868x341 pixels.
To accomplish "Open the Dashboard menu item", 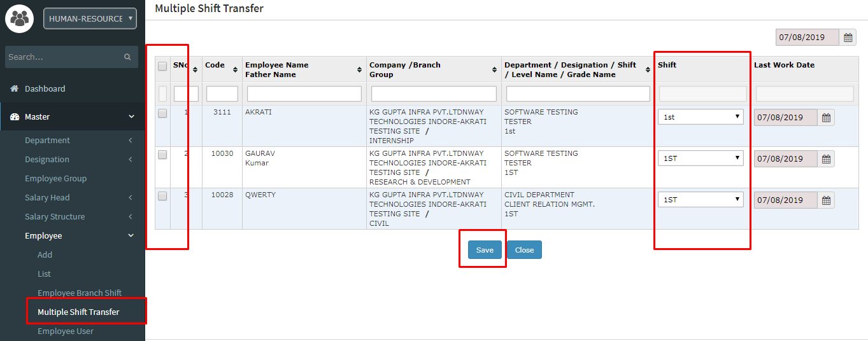I will (45, 88).
